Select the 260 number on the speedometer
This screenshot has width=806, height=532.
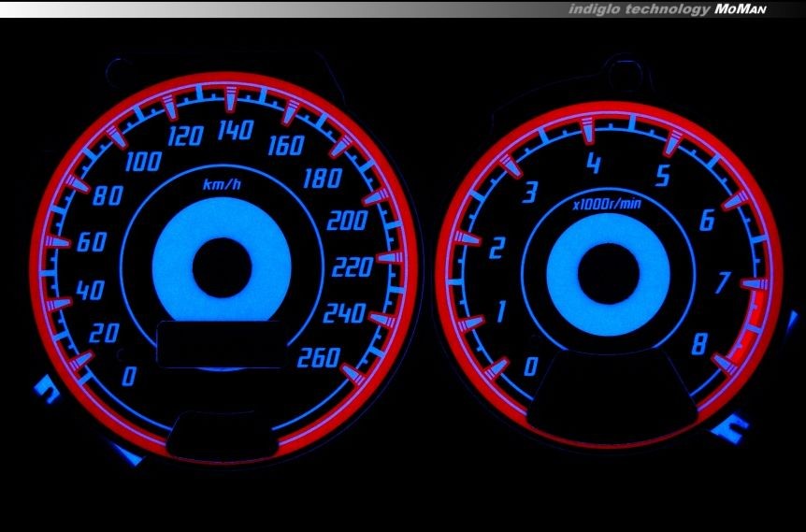coord(315,356)
